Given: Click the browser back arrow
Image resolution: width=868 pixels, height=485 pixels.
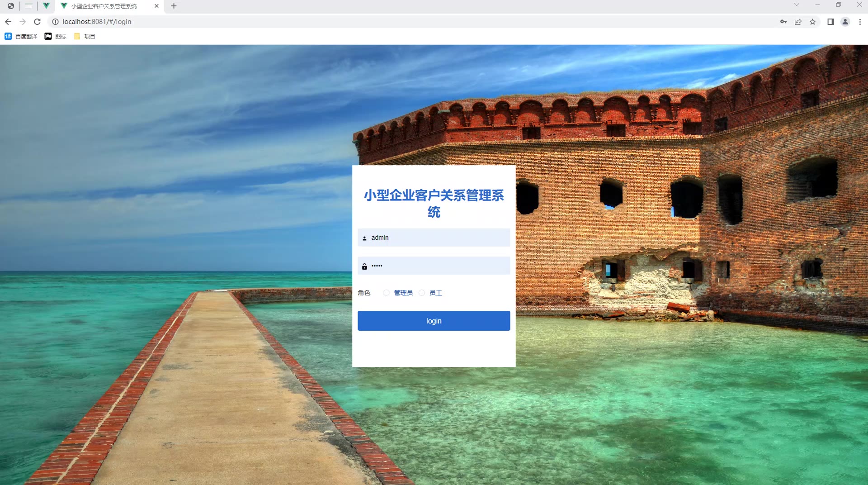Looking at the screenshot, I should click(8, 22).
